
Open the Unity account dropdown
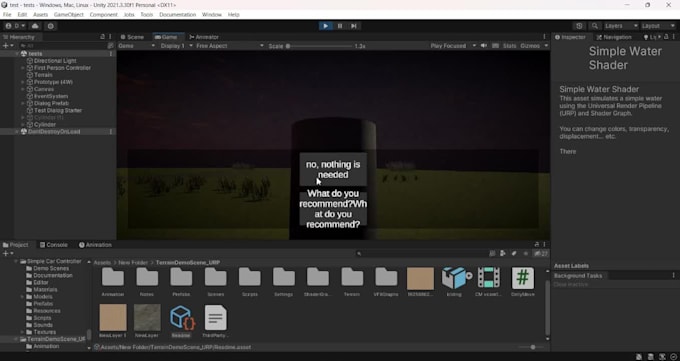tap(15, 26)
